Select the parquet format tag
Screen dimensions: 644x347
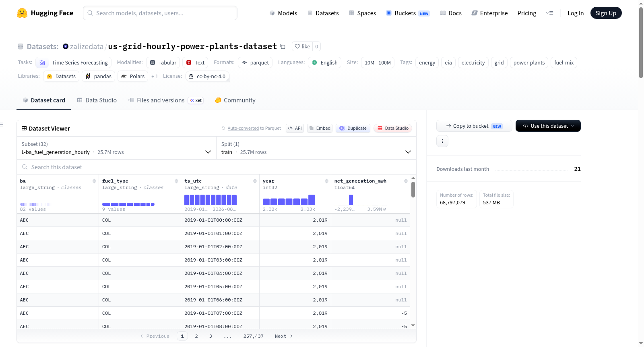point(255,62)
